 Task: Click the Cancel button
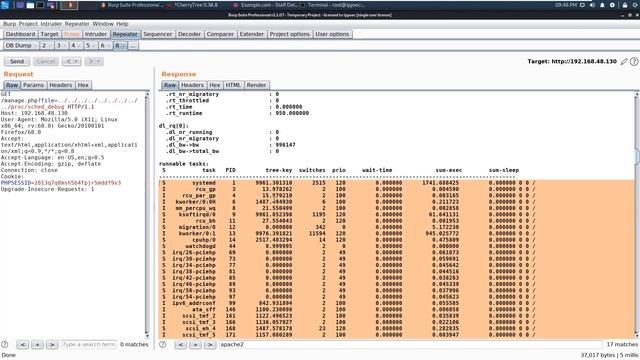pyautogui.click(x=46, y=62)
